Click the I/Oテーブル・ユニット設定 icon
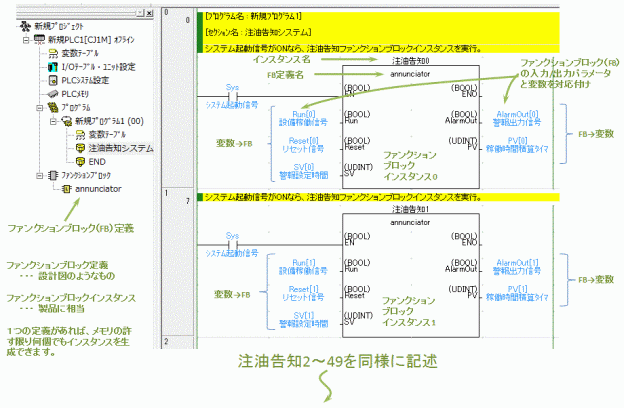Screen dimensions: 624x408 53,67
